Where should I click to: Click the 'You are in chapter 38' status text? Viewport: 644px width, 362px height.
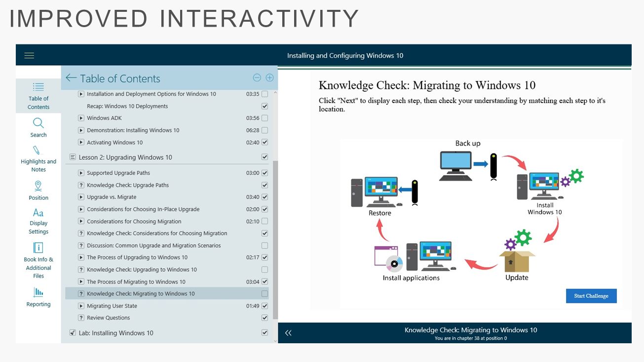[471, 338]
